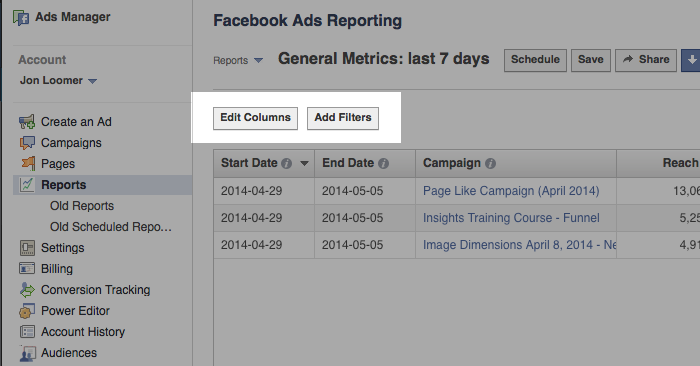
Task: Click the Campaign column info icon
Action: (490, 164)
